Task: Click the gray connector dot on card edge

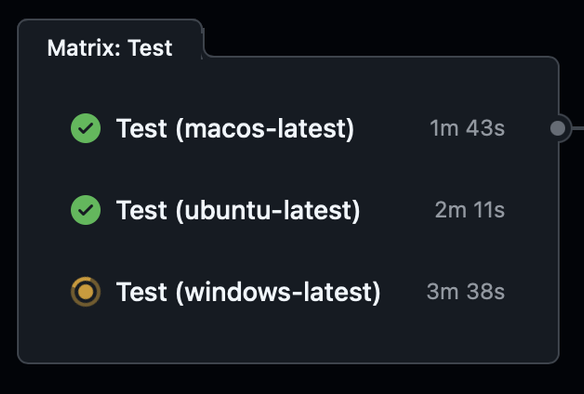Action: (x=558, y=128)
